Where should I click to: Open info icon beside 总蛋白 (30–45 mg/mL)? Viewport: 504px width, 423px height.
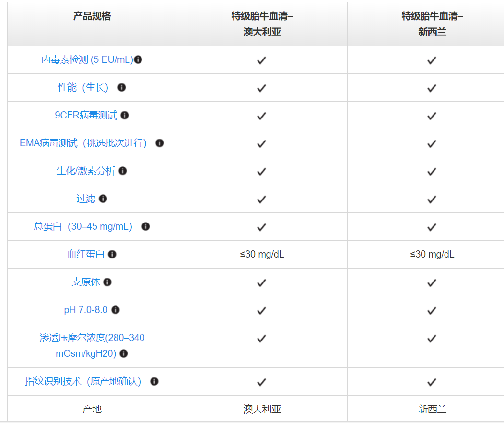tap(146, 226)
